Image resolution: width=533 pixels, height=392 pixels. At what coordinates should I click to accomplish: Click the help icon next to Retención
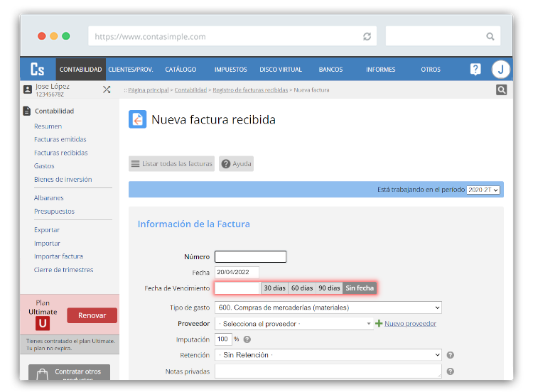tap(451, 355)
